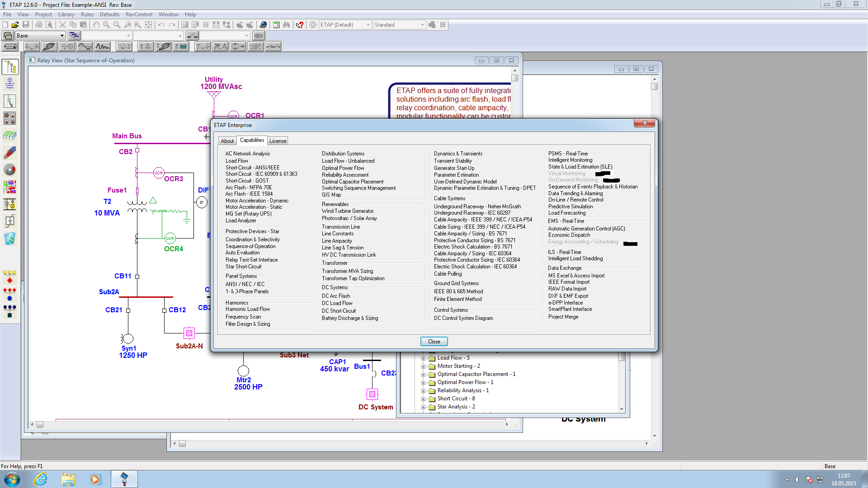Click the Find binoculars icon
Viewport: 868px width, 488px height.
tap(286, 25)
